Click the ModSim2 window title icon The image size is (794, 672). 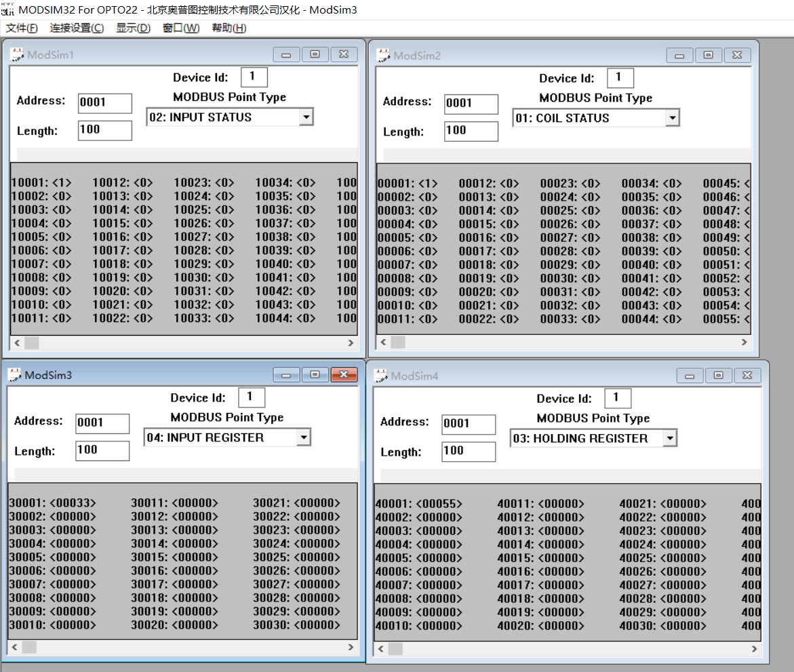(x=383, y=55)
